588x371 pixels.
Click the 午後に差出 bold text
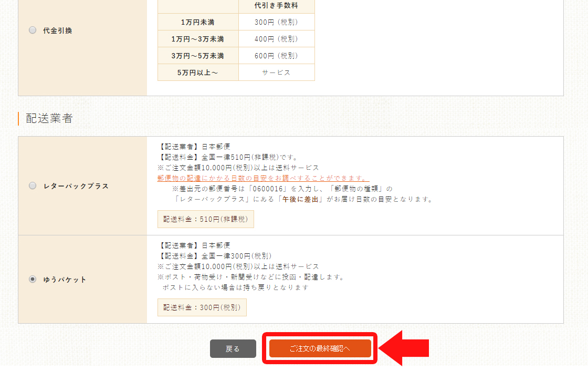[300, 199]
